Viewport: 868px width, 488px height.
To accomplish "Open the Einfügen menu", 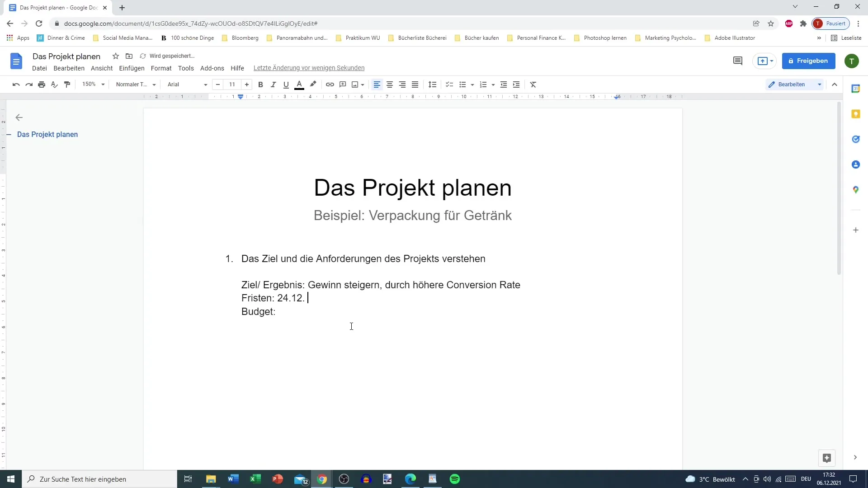I will (132, 68).
